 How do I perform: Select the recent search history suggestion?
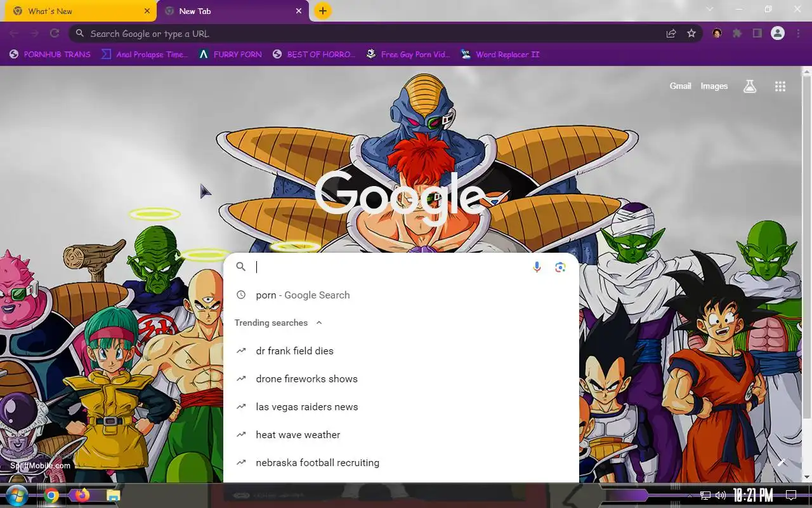click(401, 295)
